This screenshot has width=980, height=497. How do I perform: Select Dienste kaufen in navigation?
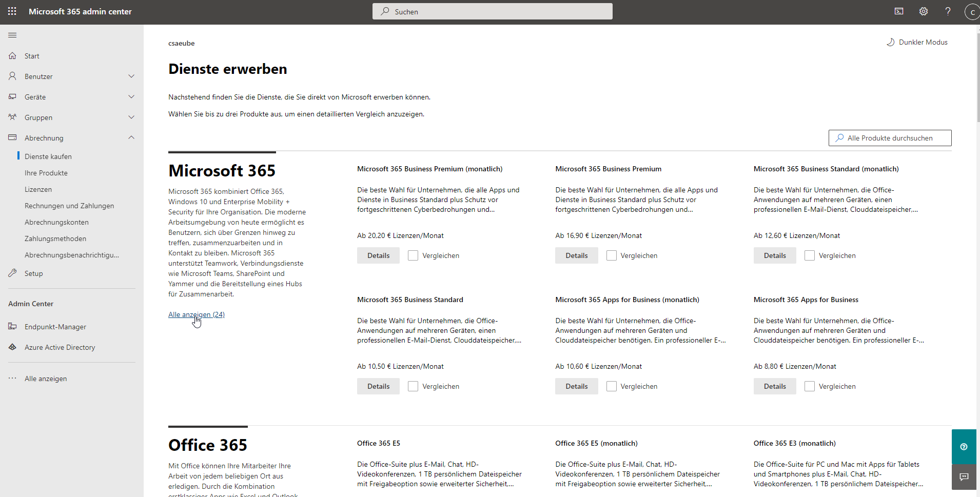(x=48, y=156)
